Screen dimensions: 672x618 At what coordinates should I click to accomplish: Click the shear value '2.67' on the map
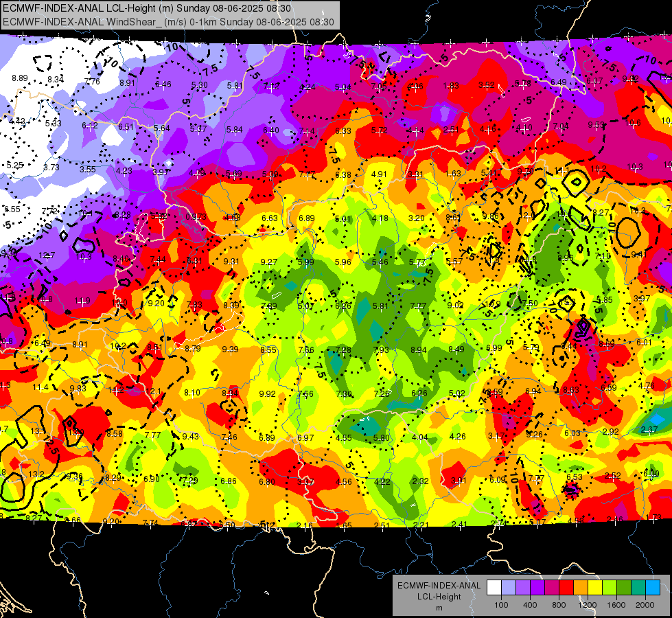649,430
